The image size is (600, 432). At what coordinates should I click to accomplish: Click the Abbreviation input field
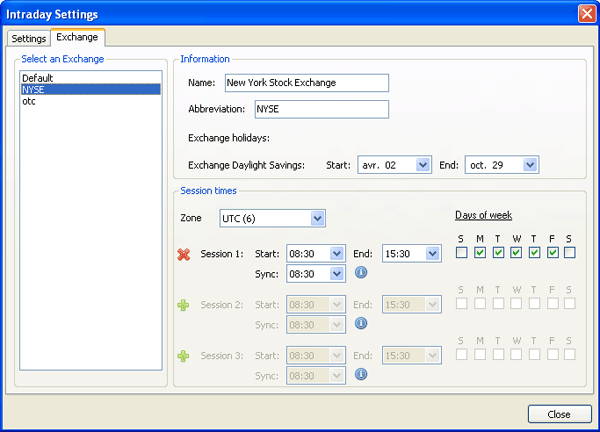click(x=322, y=109)
